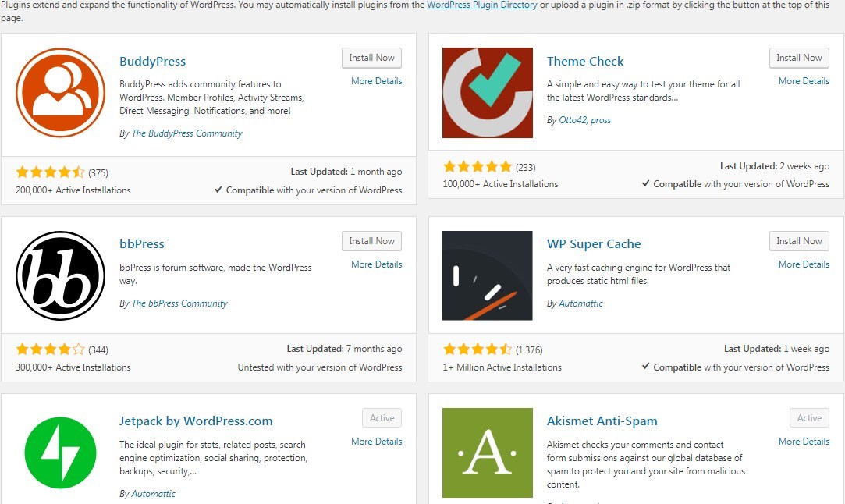Visit The bbPress Community author link
This screenshot has height=504, width=845.
click(179, 303)
